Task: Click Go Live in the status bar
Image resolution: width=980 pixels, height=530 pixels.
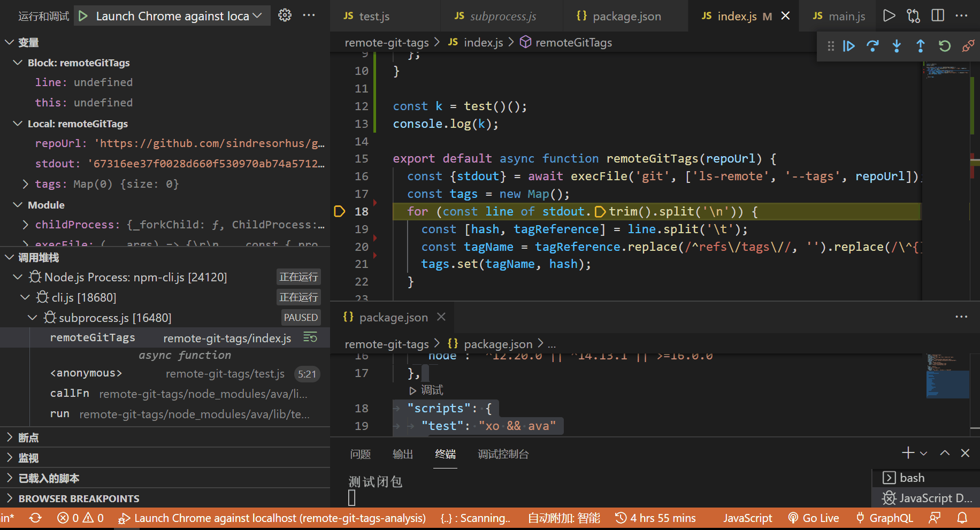Action: (814, 518)
